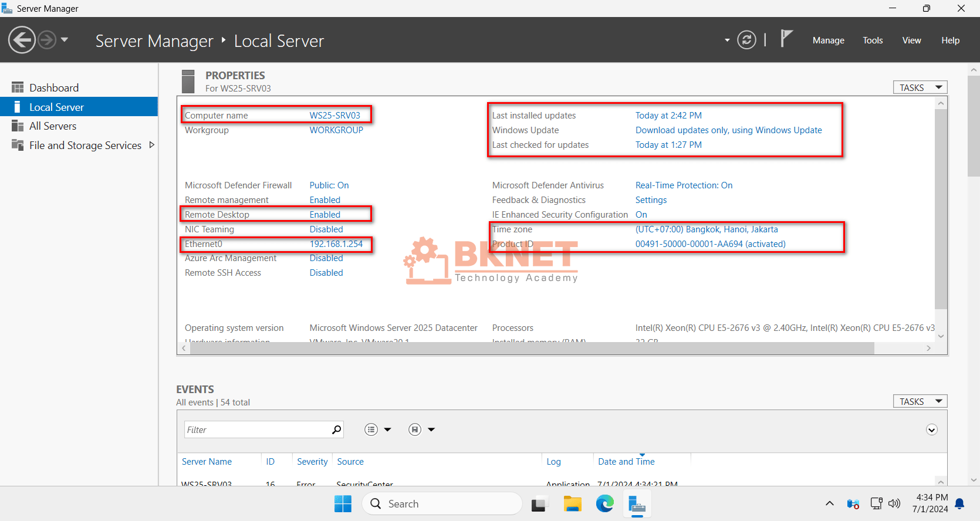This screenshot has width=980, height=521.
Task: Expand dropdown arrow left of refresh icon
Action: 727,40
